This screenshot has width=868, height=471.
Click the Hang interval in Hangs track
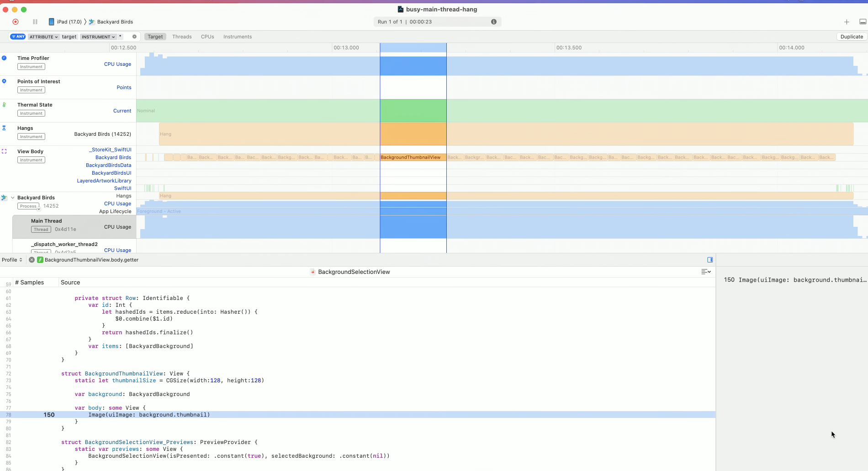tap(506, 134)
